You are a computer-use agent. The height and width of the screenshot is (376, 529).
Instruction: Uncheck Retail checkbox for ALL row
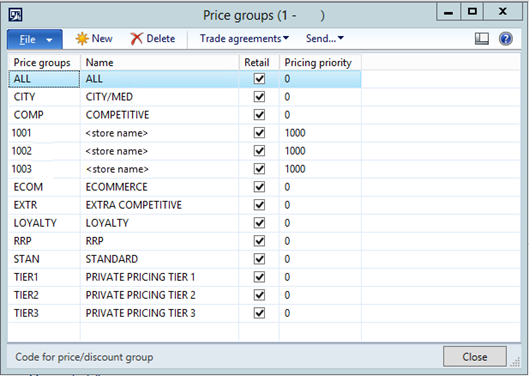[x=259, y=79]
